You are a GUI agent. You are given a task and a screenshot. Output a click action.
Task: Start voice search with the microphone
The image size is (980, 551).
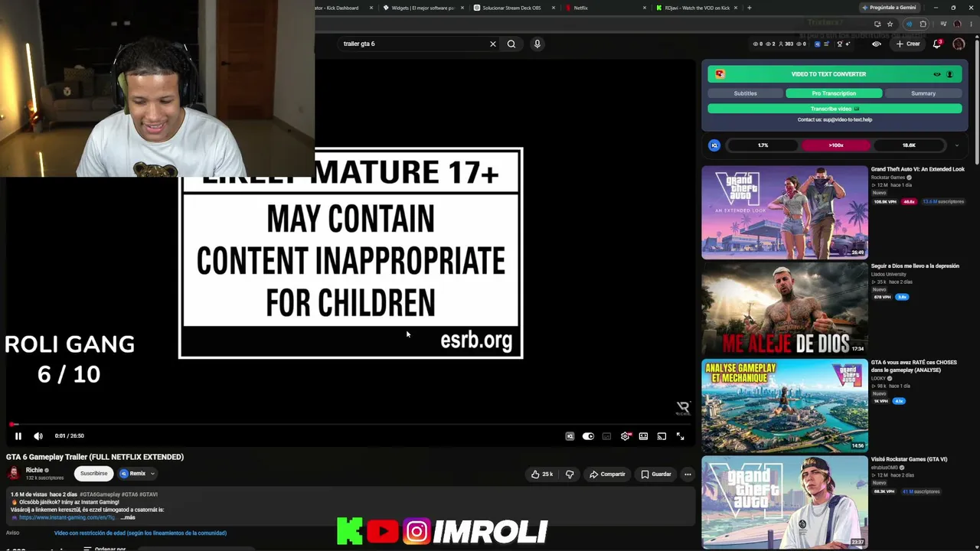coord(537,44)
